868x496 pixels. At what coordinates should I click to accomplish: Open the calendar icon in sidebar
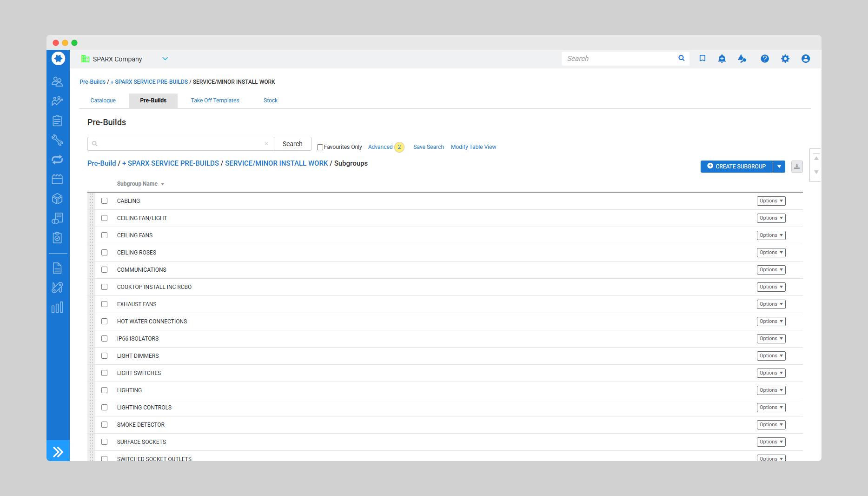(57, 179)
